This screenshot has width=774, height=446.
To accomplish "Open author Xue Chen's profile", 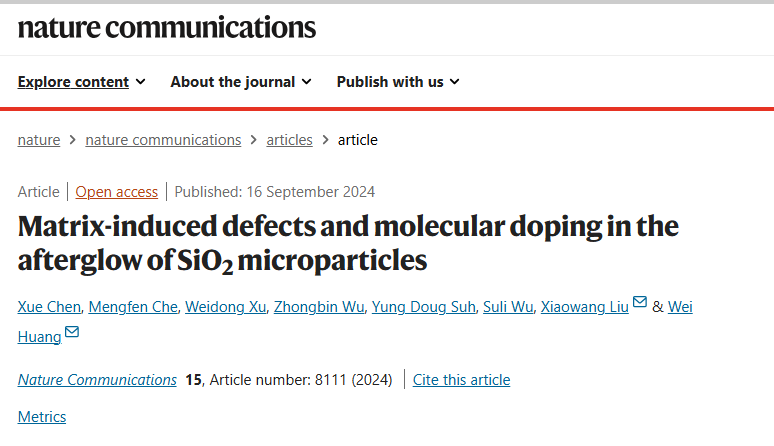I will (49, 307).
